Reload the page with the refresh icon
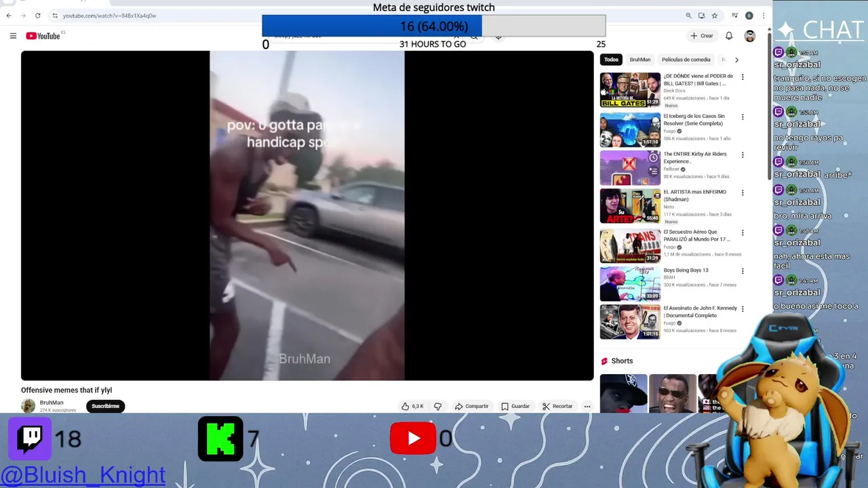Viewport: 868px width, 488px height. pyautogui.click(x=37, y=16)
